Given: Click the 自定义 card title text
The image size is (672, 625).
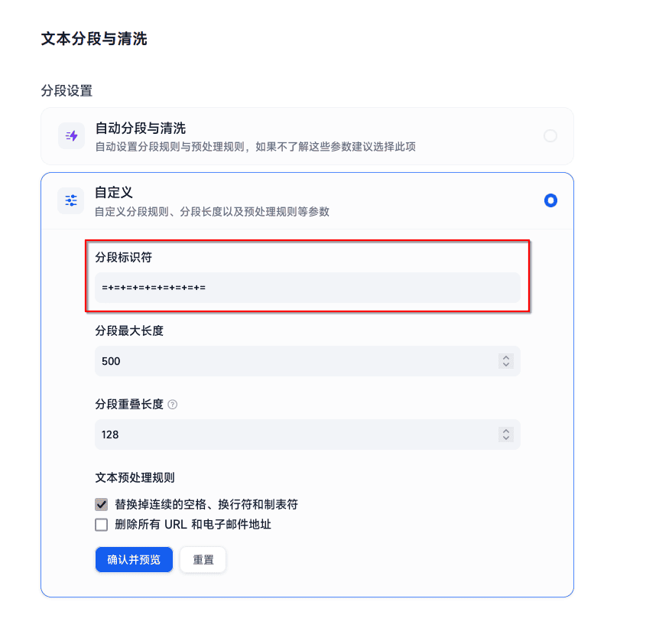Looking at the screenshot, I should tap(114, 193).
